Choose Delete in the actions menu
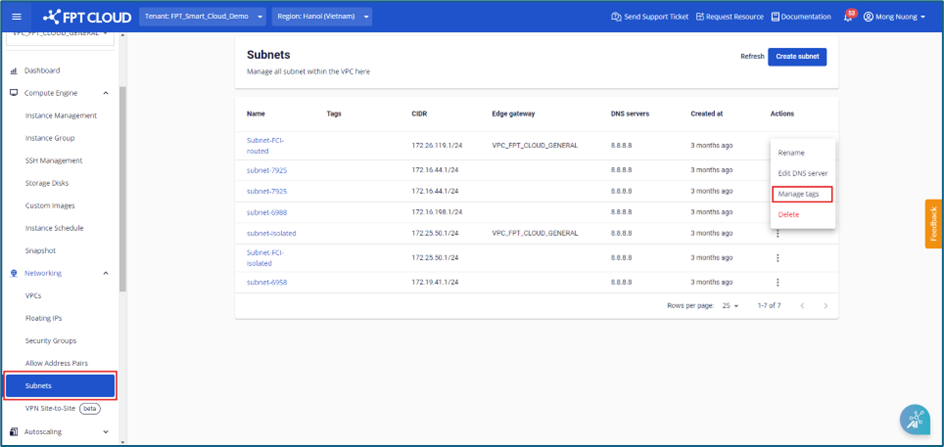The image size is (944, 447). pyautogui.click(x=789, y=215)
